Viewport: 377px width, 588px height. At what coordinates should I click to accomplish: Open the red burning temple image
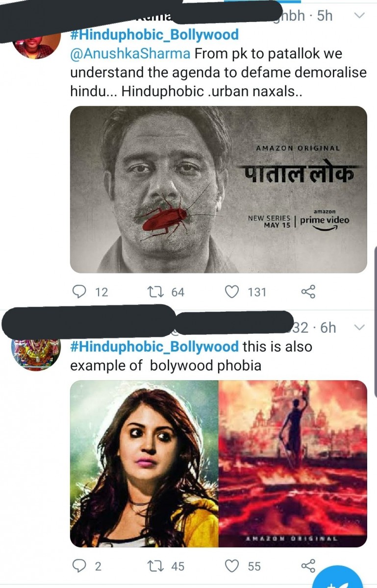(x=293, y=464)
